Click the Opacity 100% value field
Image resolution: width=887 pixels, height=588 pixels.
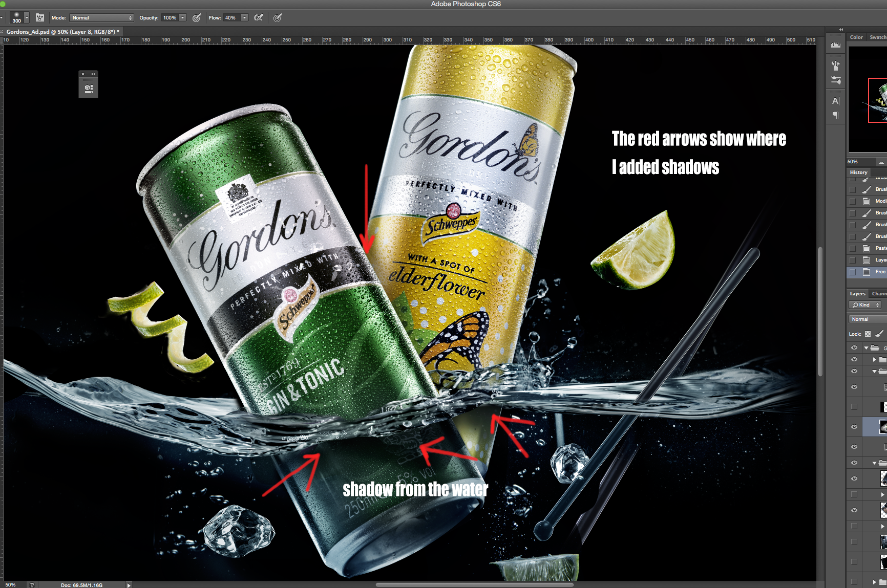[170, 18]
